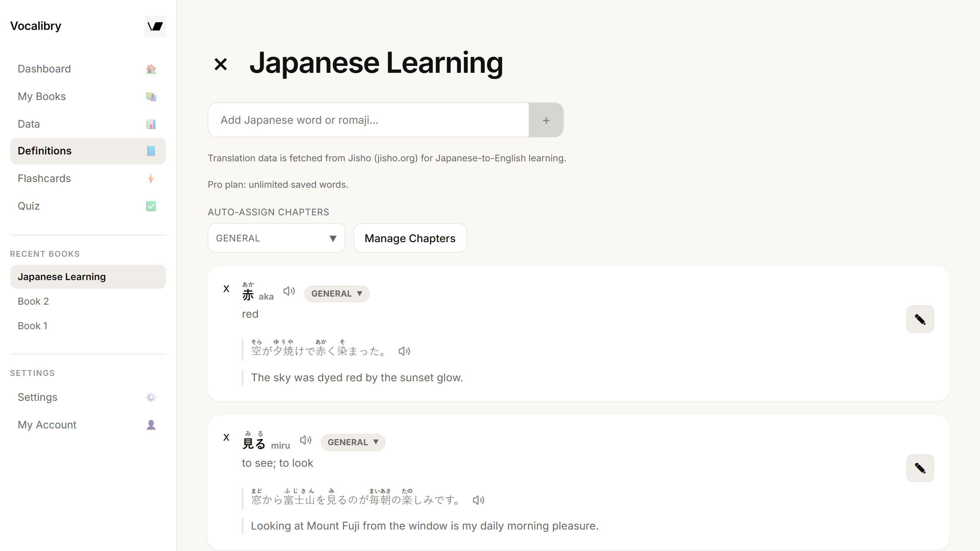Focus the Add Japanese word input field
The height and width of the screenshot is (551, 980).
[x=368, y=120]
